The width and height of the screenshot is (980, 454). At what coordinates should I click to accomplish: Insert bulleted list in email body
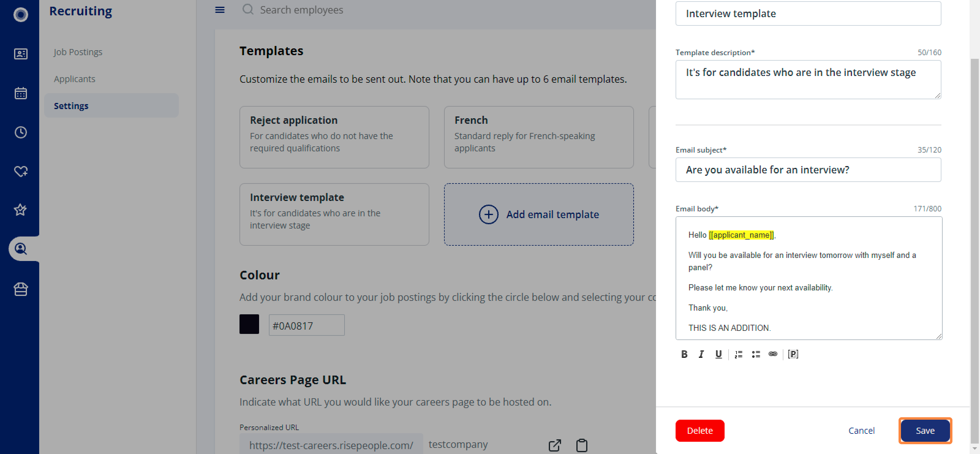[x=756, y=354]
